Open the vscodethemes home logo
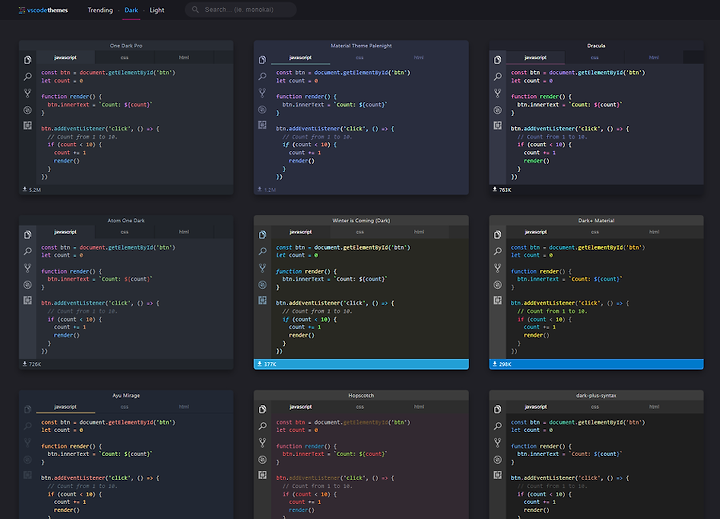 point(43,10)
